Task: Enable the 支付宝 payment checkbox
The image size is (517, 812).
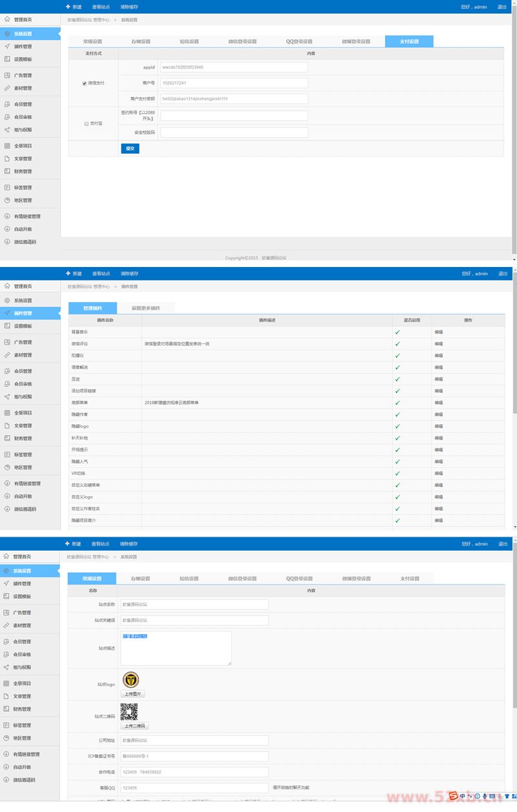Action: coord(87,123)
